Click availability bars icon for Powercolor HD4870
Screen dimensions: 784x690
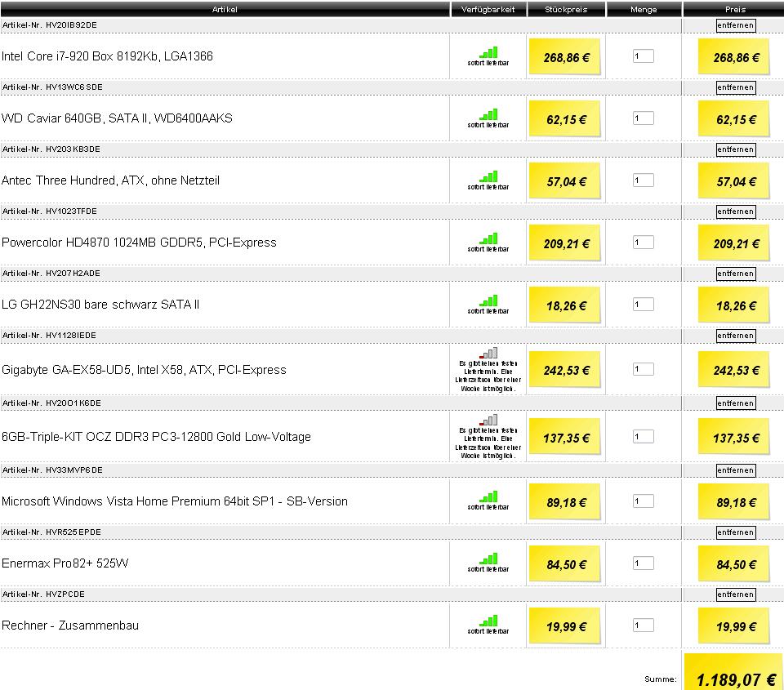pyautogui.click(x=488, y=238)
